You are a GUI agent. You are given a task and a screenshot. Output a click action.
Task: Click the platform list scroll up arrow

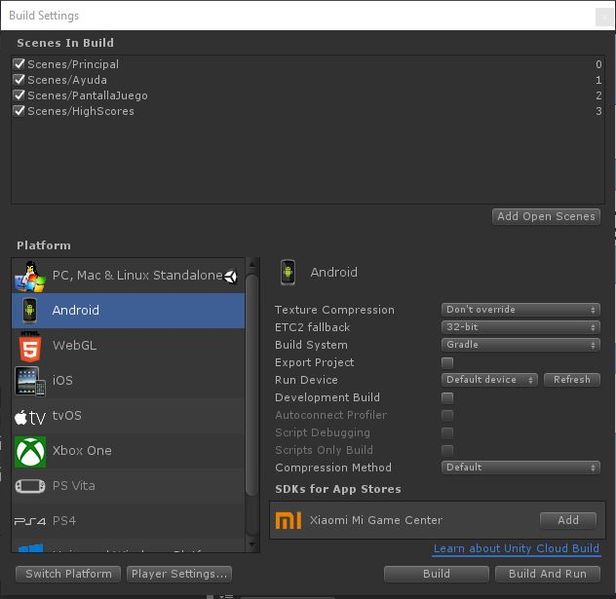(252, 266)
